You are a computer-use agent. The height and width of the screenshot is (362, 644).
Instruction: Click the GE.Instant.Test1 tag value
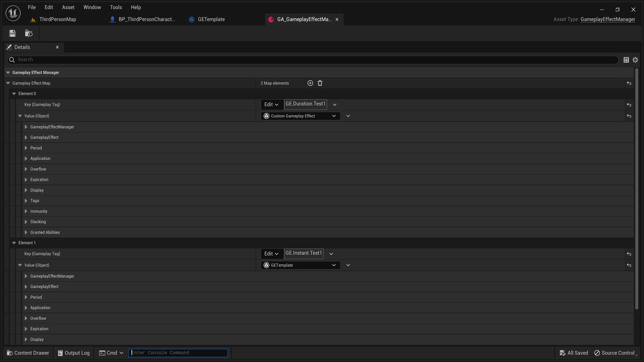point(304,253)
